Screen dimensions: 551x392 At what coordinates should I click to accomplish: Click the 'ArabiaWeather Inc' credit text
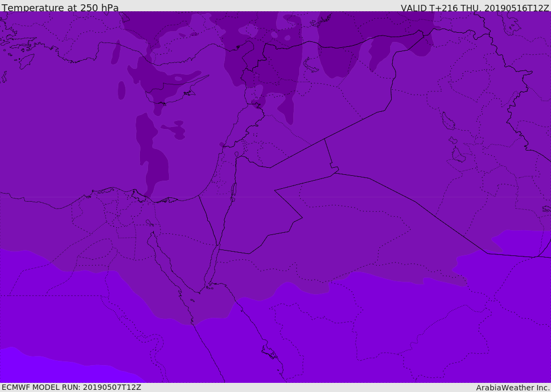click(512, 388)
